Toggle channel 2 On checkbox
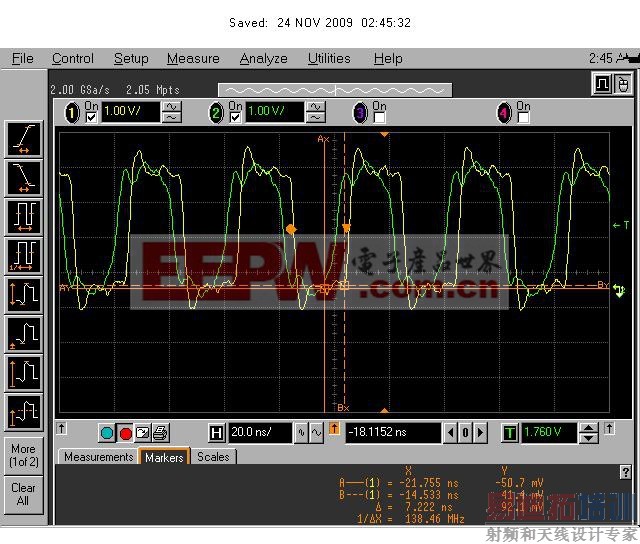640x544 pixels. pos(236,118)
